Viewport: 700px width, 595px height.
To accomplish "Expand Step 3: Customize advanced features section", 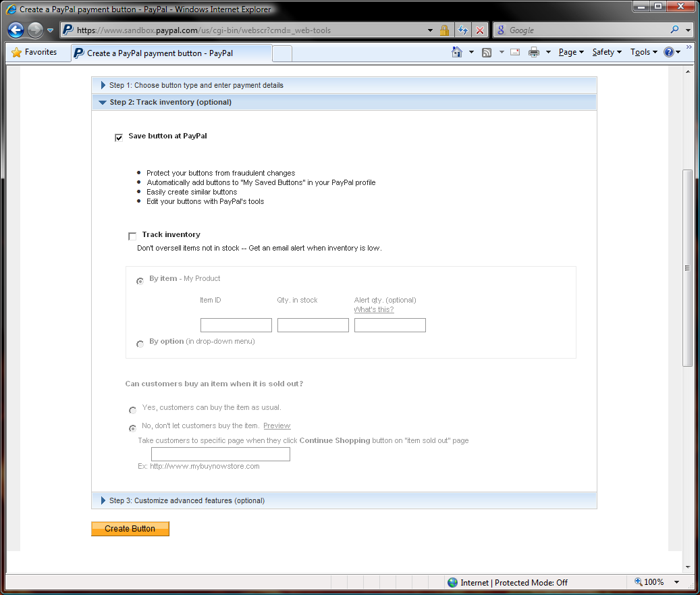I will pyautogui.click(x=344, y=500).
